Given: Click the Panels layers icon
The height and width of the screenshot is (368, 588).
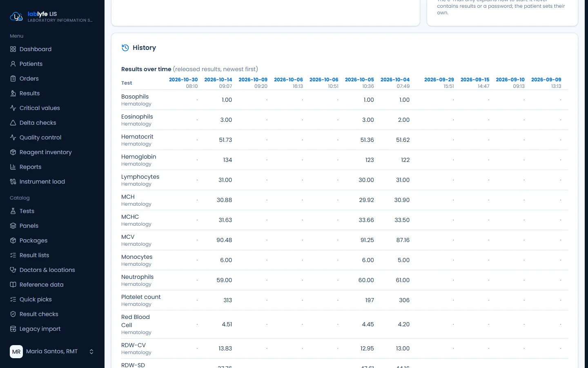Looking at the screenshot, I should (x=13, y=226).
